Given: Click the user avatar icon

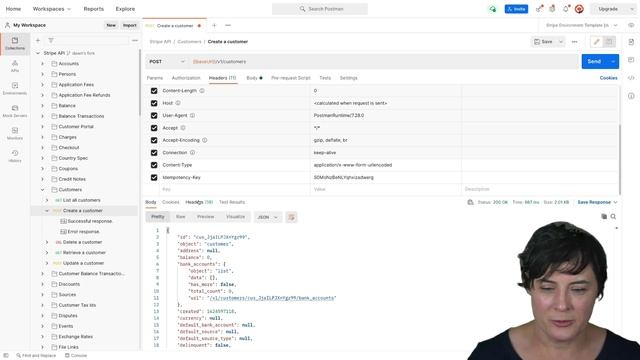Looking at the screenshot, I should point(579,9).
